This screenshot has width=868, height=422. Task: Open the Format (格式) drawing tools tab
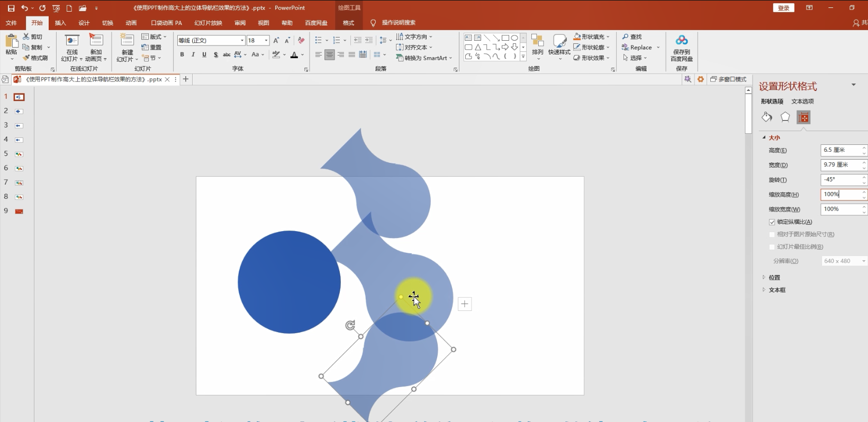[x=348, y=23]
